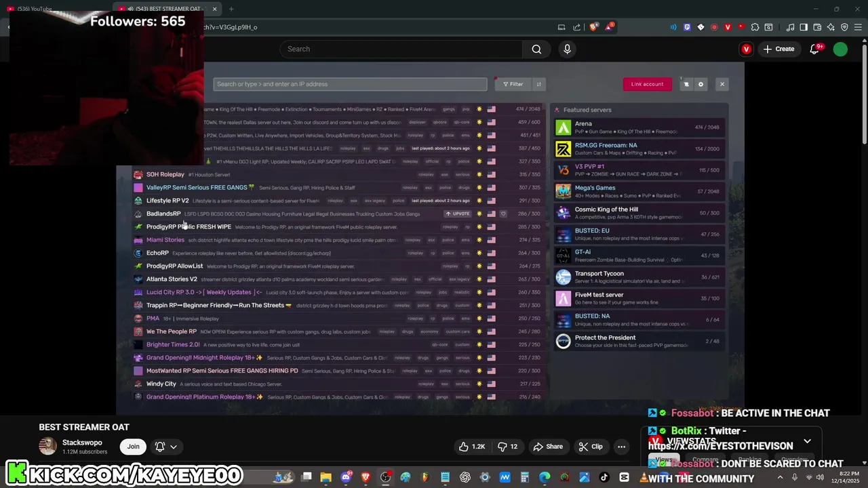The height and width of the screenshot is (488, 868).
Task: Open YouTube notifications bell
Action: click(816, 49)
